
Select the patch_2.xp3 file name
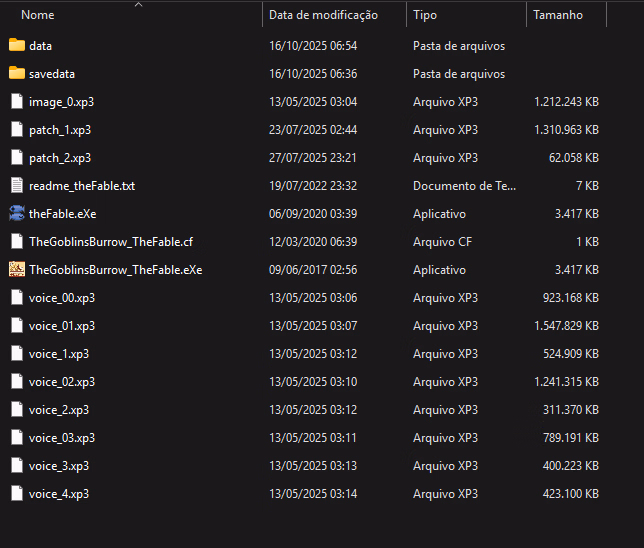(60, 158)
